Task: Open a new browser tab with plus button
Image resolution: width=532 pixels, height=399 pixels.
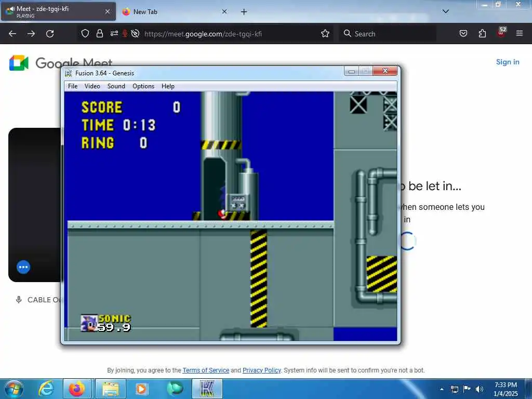Action: (244, 11)
